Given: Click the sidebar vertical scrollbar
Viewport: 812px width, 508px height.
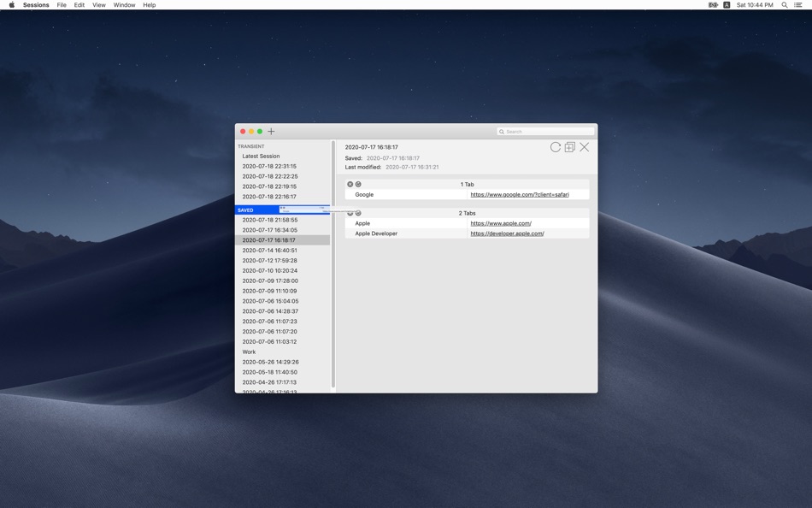Looking at the screenshot, I should 333,264.
